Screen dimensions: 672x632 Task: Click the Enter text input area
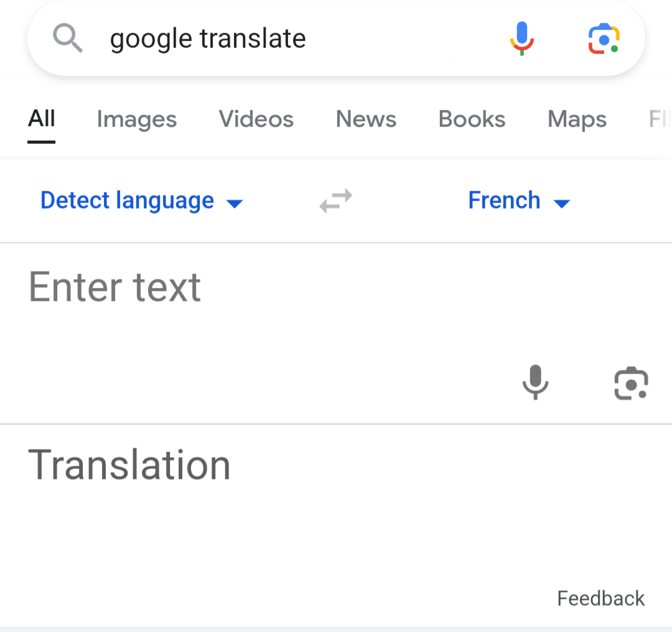click(115, 287)
